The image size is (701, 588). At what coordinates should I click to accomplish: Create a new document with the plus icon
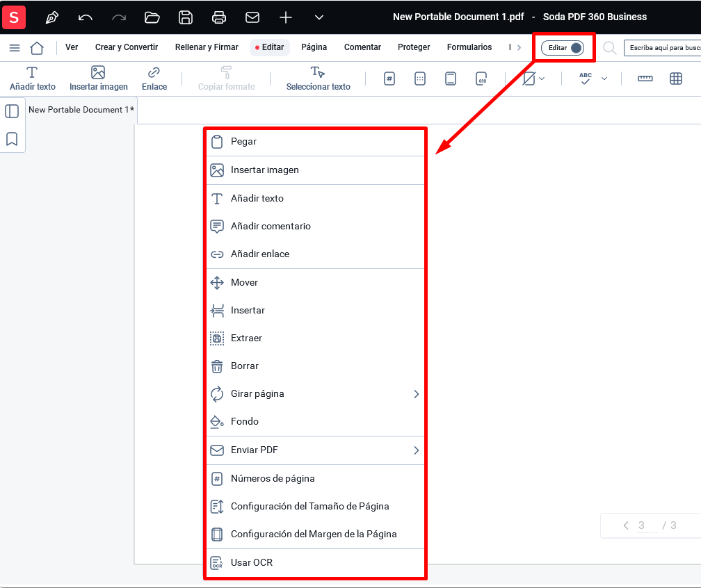pyautogui.click(x=286, y=17)
